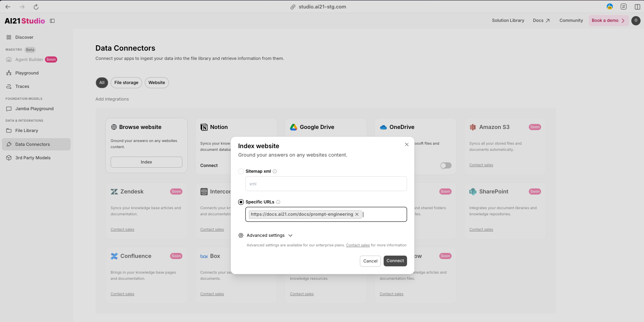Click the Data Connectors plug icon
644x322 pixels.
pos(9,144)
